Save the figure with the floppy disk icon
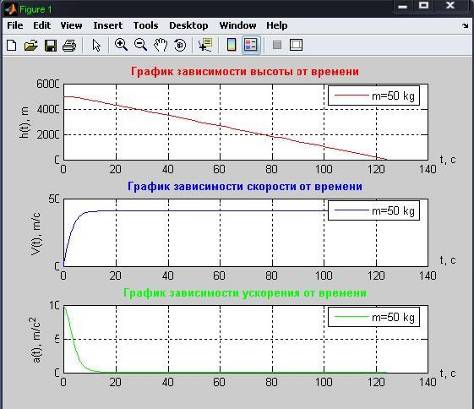Viewport: 474px width, 409px height. coord(50,45)
